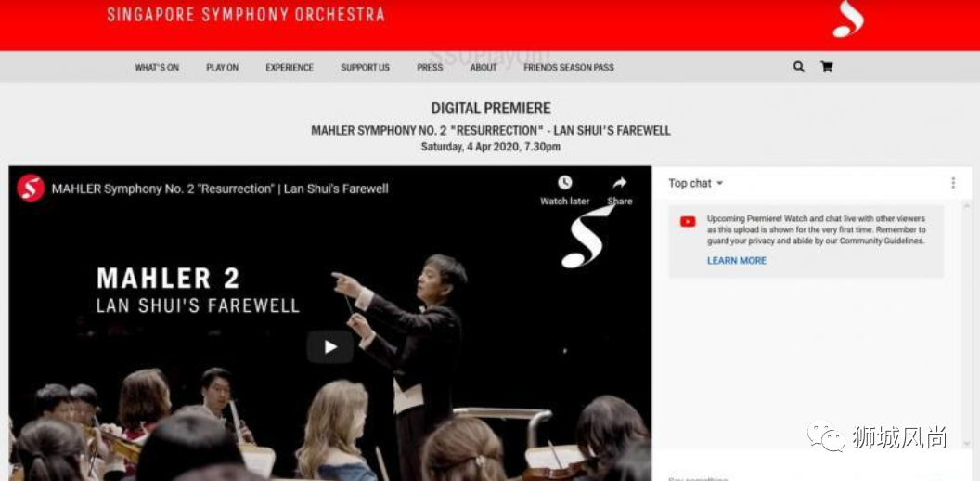Click the white SSO logo in red banner
The height and width of the screenshot is (481, 980).
tap(848, 19)
